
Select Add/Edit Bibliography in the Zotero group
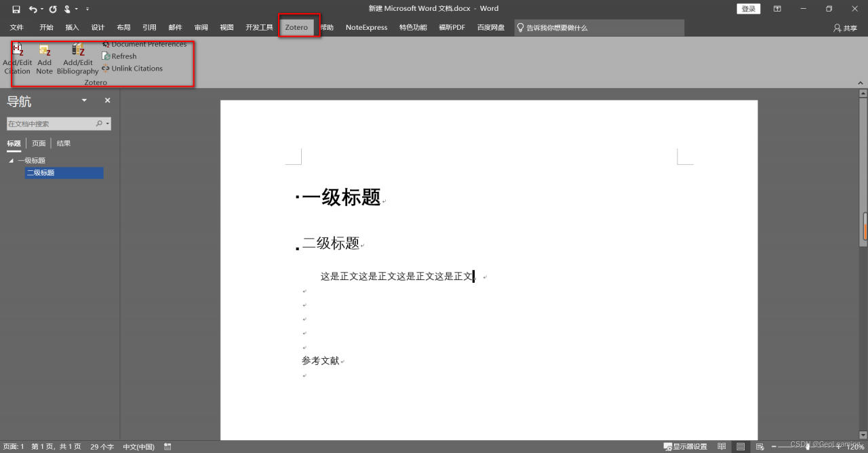tap(77, 58)
